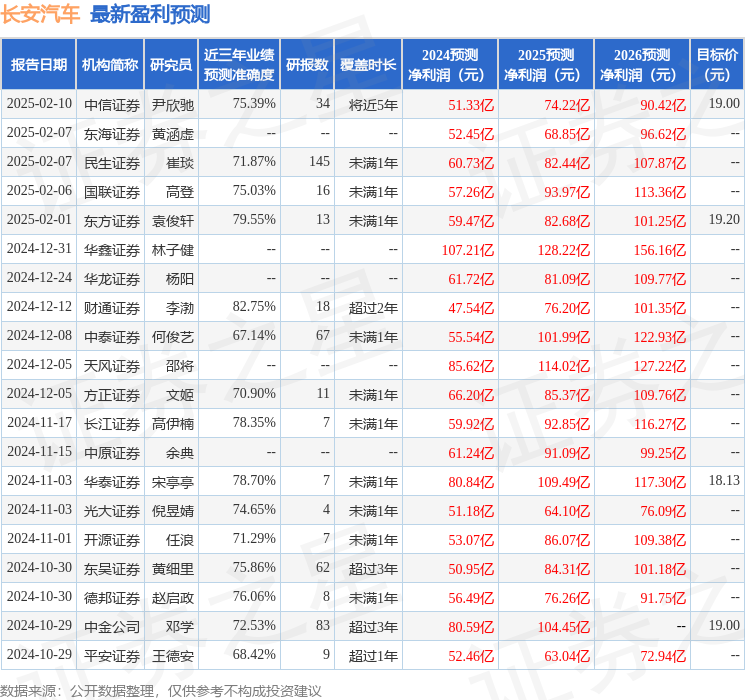Select the 长江证券 cell

tap(112, 424)
